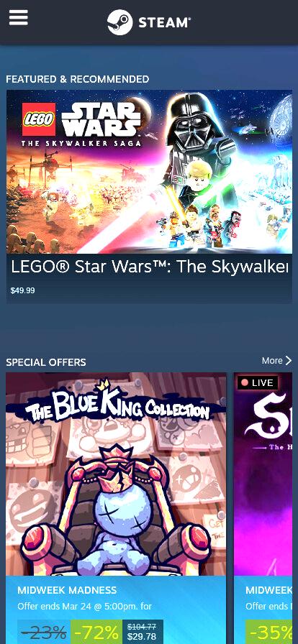Open The Blue King Collection artwork
298x644 pixels.
[116, 474]
